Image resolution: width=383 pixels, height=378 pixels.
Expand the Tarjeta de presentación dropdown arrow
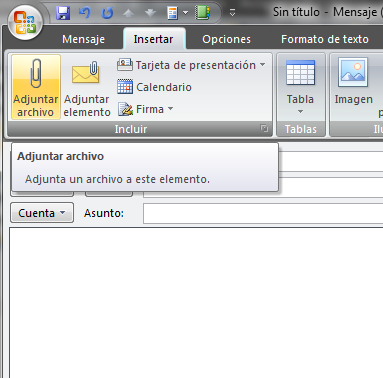click(263, 64)
